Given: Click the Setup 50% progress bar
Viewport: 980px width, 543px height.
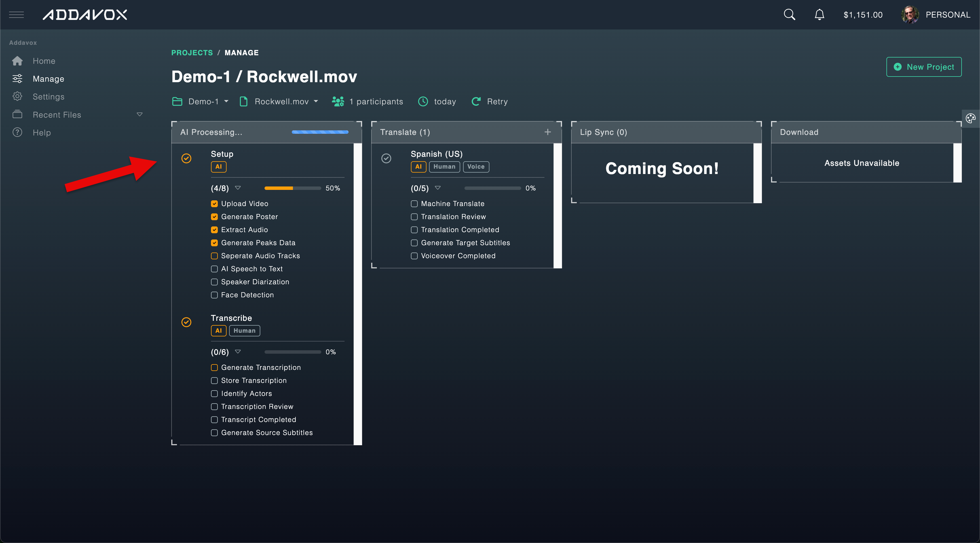Looking at the screenshot, I should (293, 188).
